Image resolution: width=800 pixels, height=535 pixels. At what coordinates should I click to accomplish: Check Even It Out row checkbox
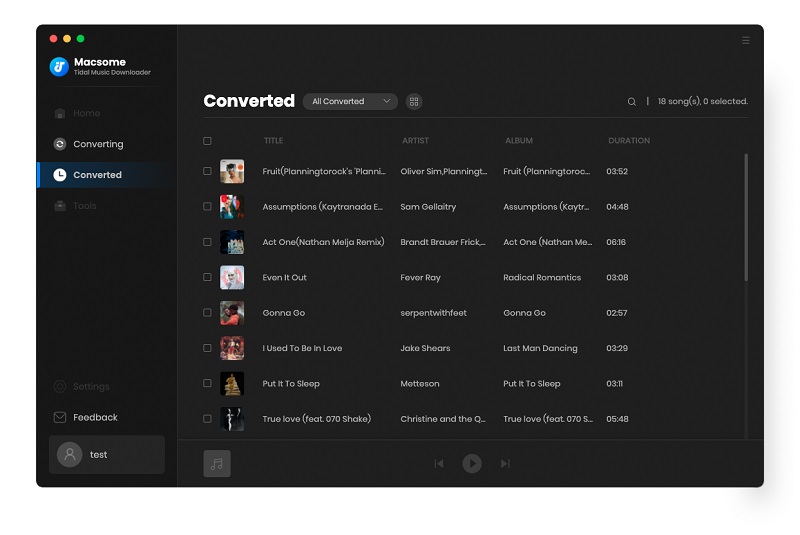(x=207, y=277)
